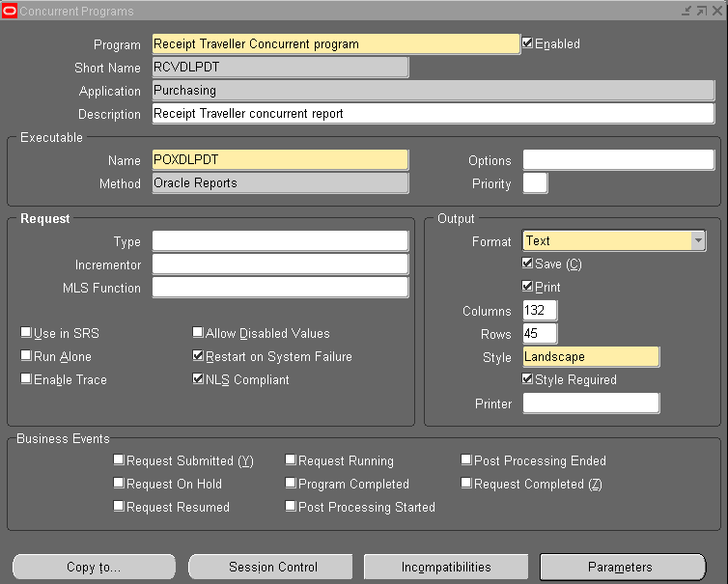This screenshot has width=728, height=584.
Task: Click the Copy to... button
Action: (94, 567)
